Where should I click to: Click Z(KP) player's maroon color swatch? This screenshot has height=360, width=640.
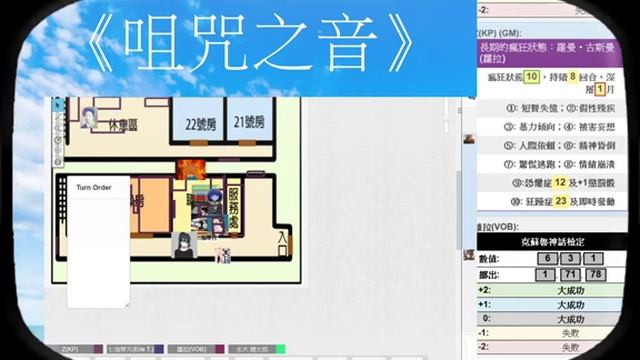point(98,349)
